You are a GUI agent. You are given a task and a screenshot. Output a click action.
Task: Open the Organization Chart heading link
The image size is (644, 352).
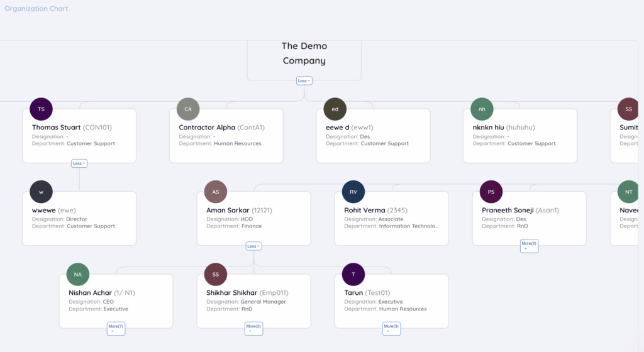point(36,9)
